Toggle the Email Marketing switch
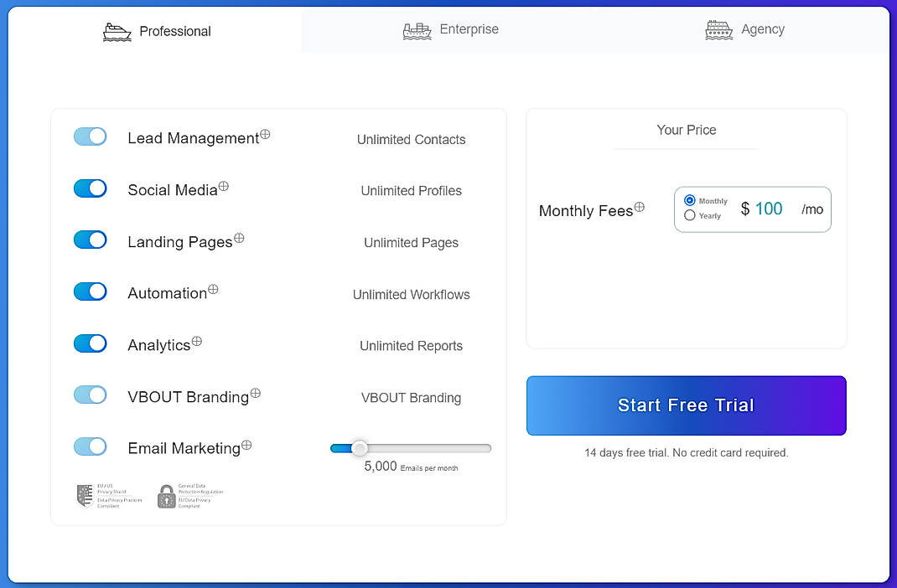Screen dimensions: 897x588 point(91,446)
